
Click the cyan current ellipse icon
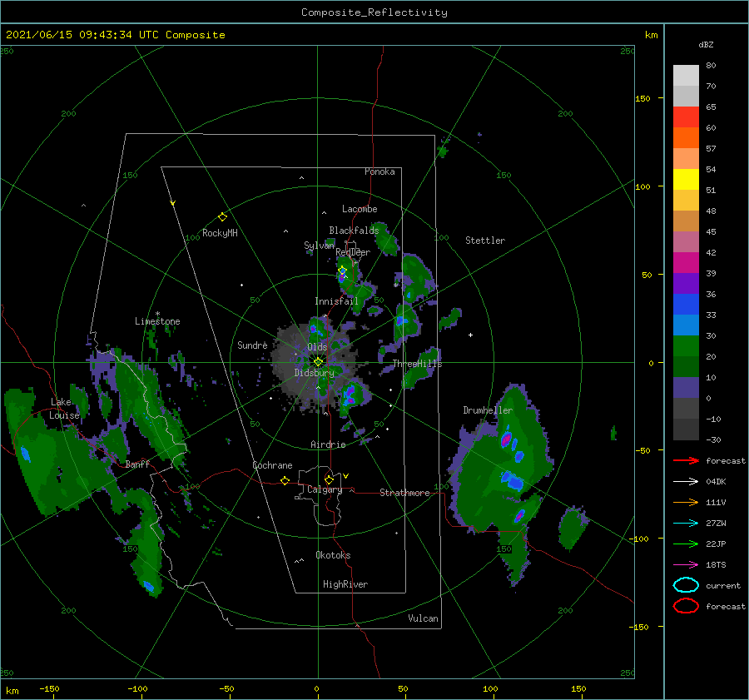pyautogui.click(x=686, y=585)
